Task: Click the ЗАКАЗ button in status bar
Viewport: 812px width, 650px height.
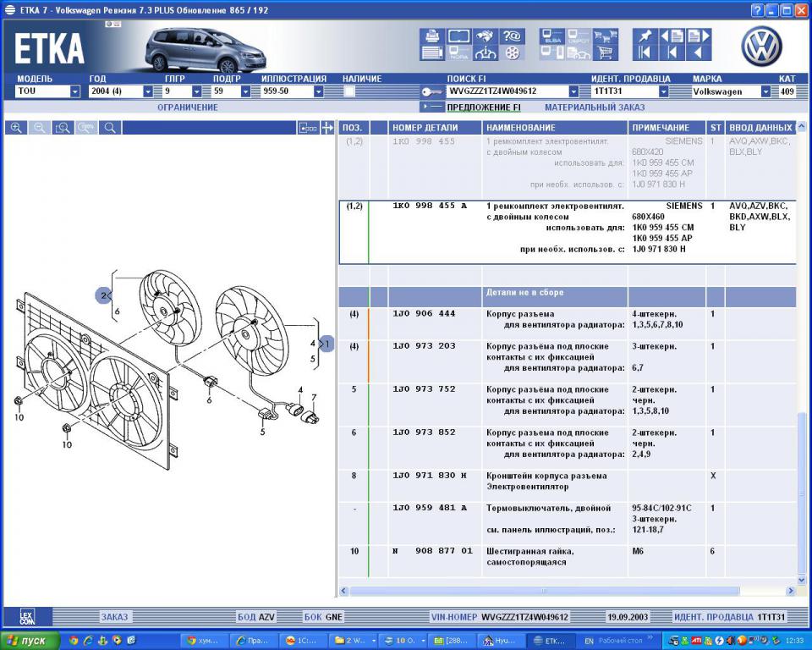Action: pyautogui.click(x=114, y=617)
